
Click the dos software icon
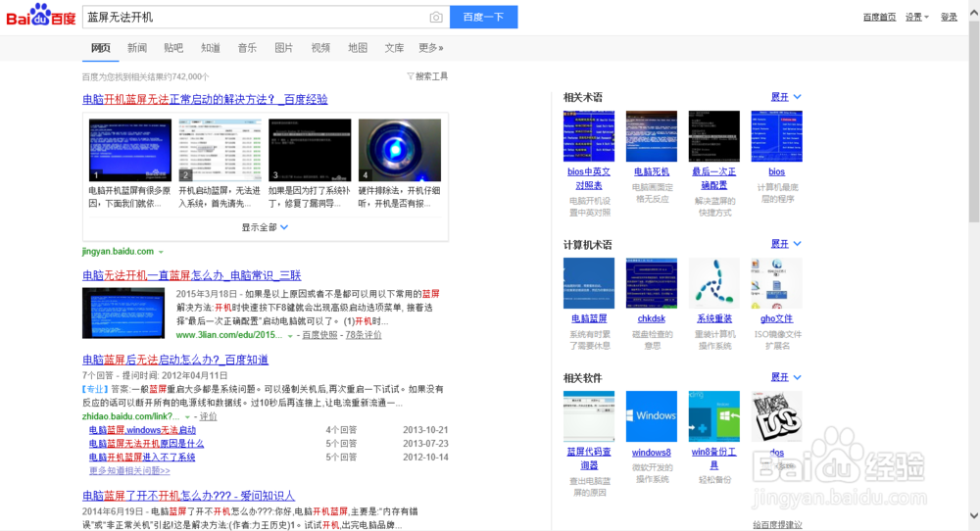[776, 416]
